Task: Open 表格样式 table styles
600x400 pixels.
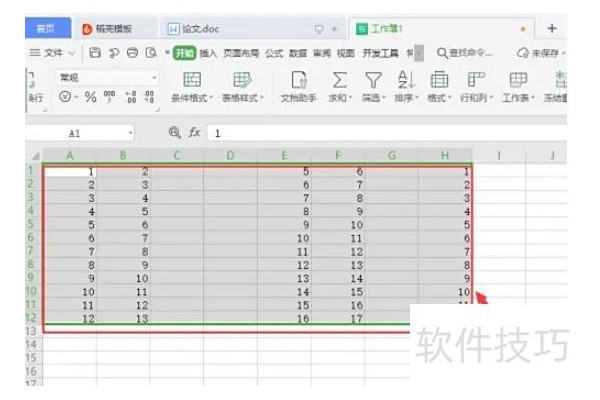Action: click(243, 87)
